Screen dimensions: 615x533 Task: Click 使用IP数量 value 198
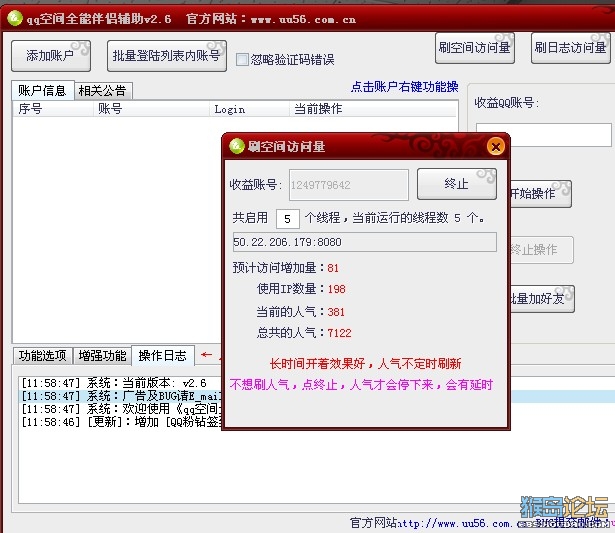tap(337, 289)
